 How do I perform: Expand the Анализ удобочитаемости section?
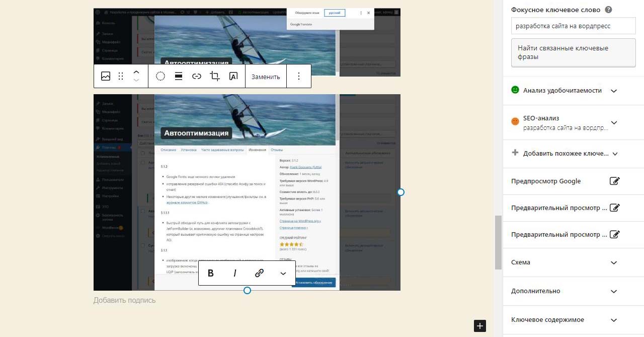(x=613, y=91)
